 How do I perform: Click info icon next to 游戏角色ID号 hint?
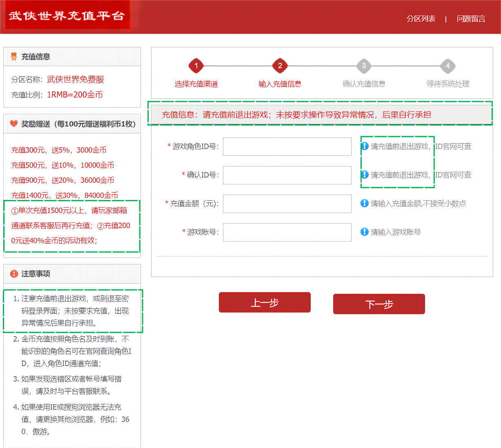click(x=365, y=146)
